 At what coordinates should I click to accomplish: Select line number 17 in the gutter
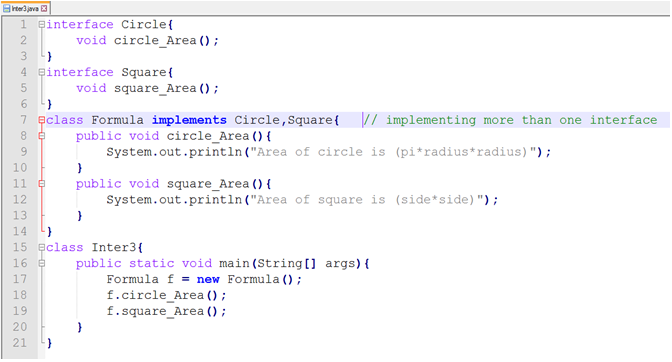pyautogui.click(x=20, y=279)
